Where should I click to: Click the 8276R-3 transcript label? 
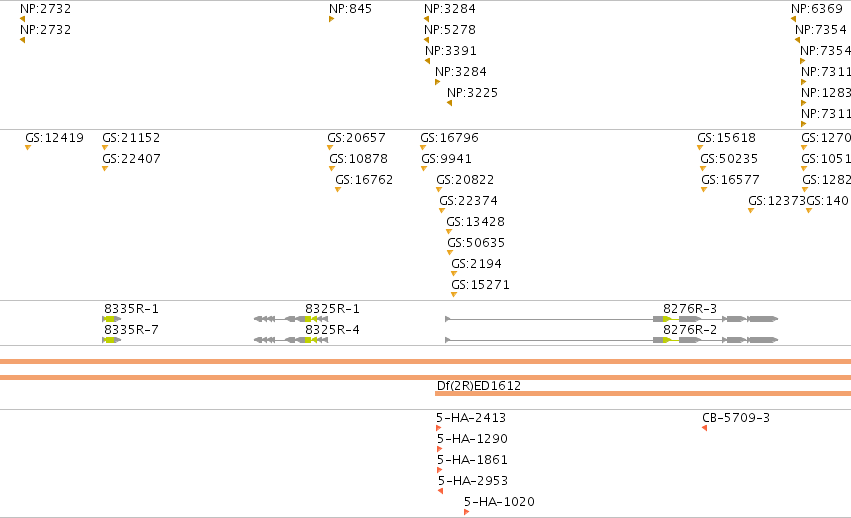coord(690,309)
